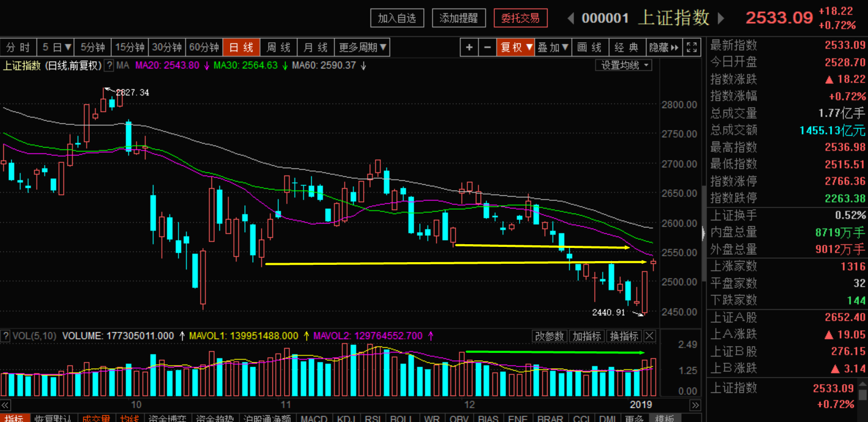868x422 pixels.
Task: Select the 30分钟 period tab
Action: point(167,47)
